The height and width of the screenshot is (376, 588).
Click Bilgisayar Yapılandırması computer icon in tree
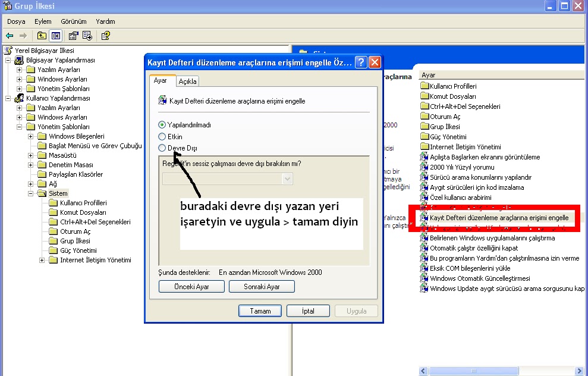click(19, 60)
